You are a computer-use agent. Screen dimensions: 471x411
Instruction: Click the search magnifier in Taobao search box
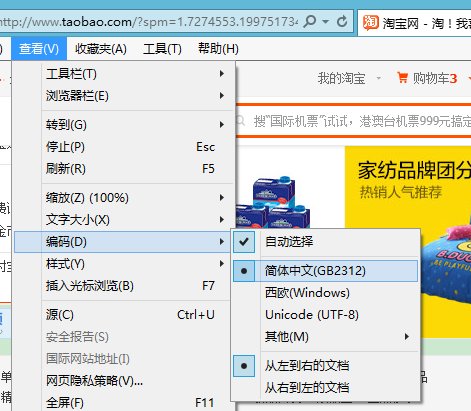pos(241,121)
